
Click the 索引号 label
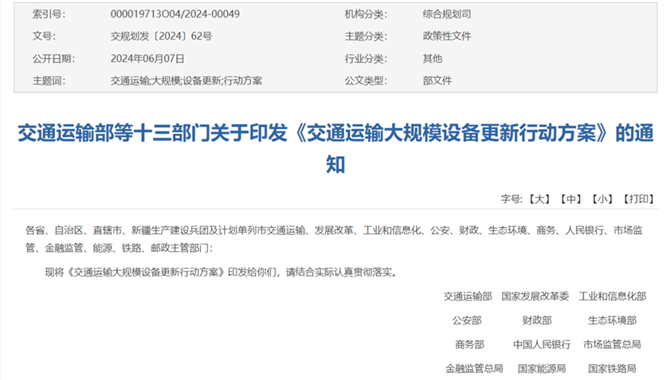(x=49, y=14)
